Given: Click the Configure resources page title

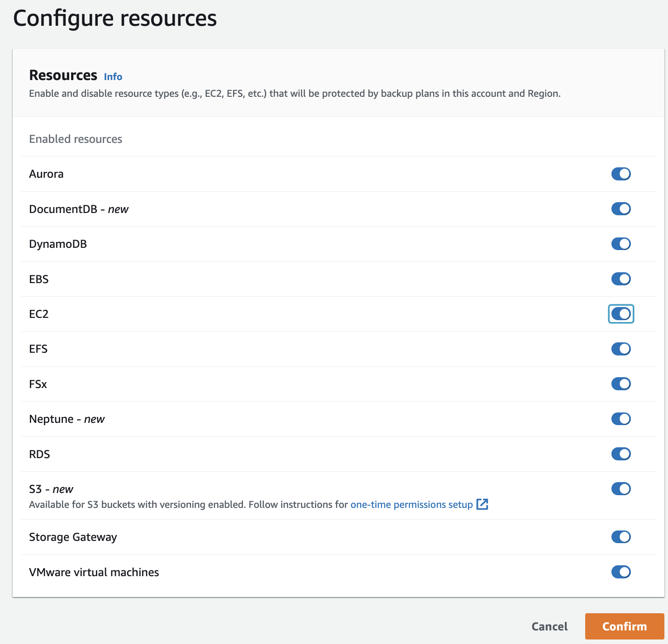Looking at the screenshot, I should click(115, 19).
